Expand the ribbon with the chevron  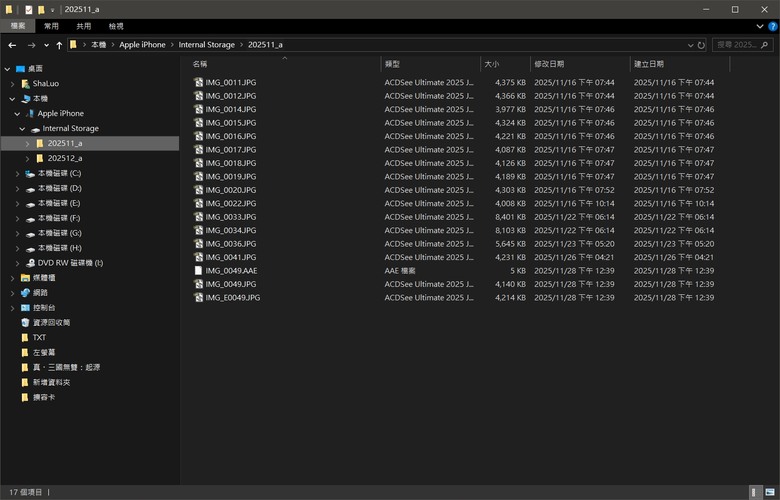[x=760, y=26]
